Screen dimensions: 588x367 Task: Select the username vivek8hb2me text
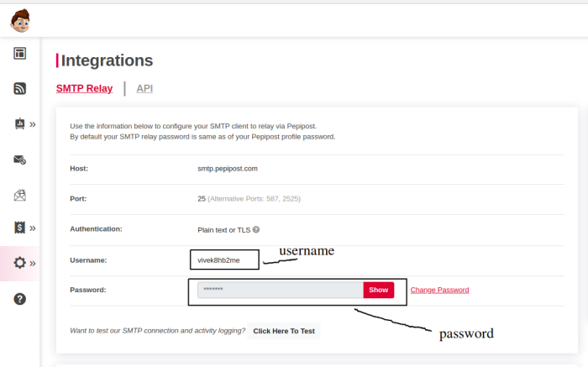(218, 260)
